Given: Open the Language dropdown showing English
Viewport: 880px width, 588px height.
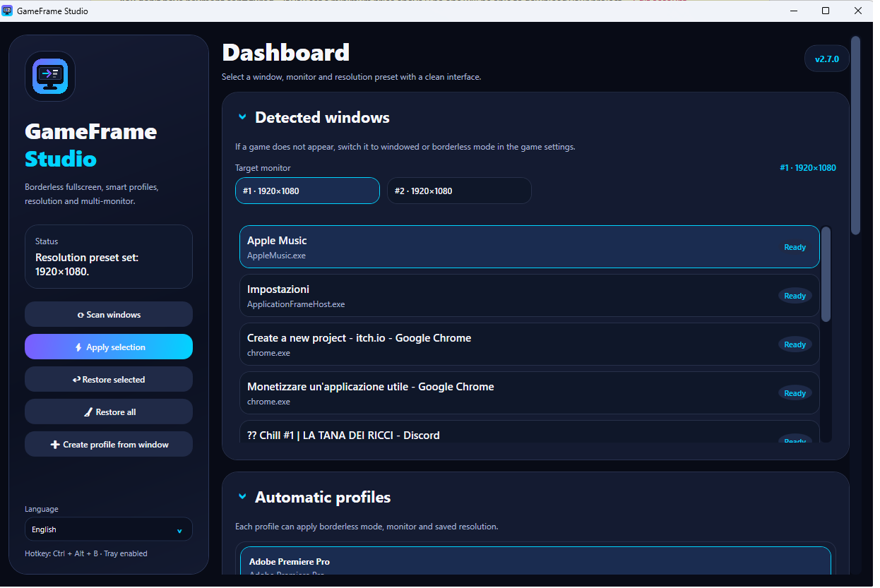Looking at the screenshot, I should point(109,529).
